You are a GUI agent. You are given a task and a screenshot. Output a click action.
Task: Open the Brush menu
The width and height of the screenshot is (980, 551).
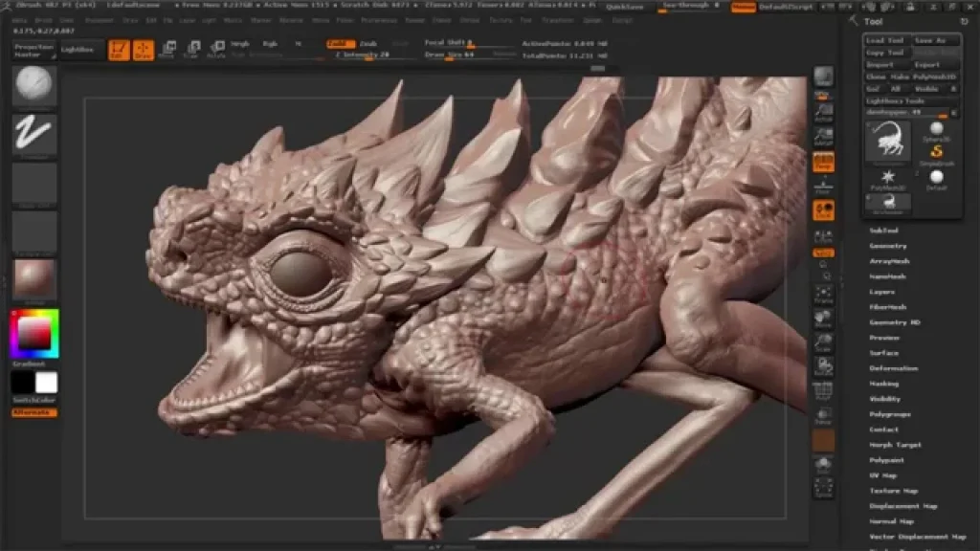point(44,21)
